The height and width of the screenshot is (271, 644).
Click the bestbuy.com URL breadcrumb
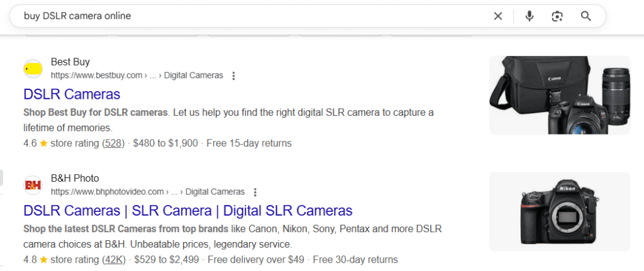coord(136,75)
